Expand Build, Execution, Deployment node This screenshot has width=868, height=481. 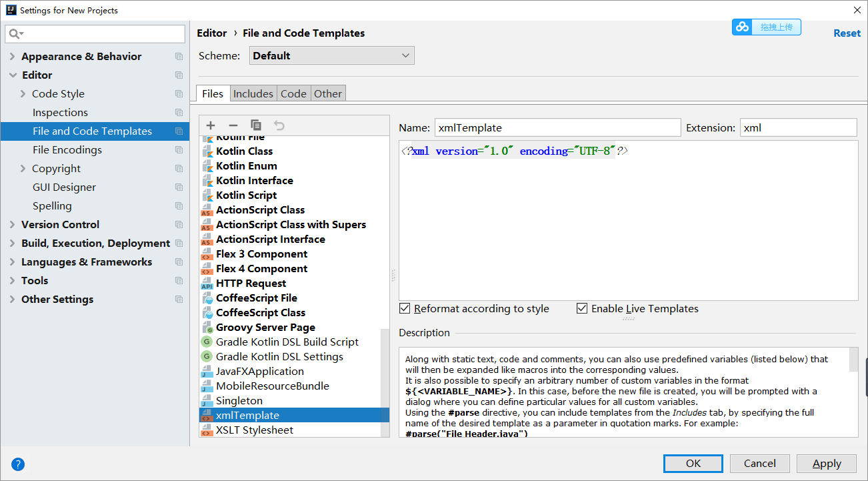click(12, 244)
